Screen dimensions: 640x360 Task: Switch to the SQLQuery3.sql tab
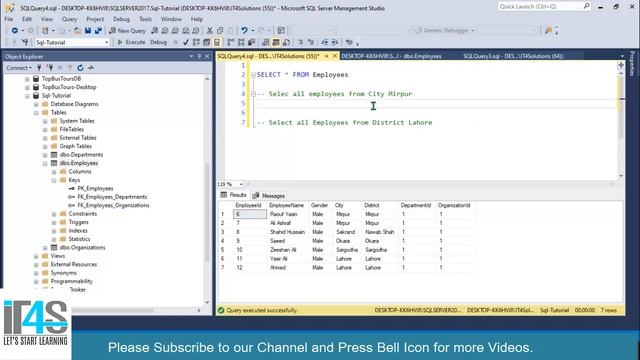513,56
